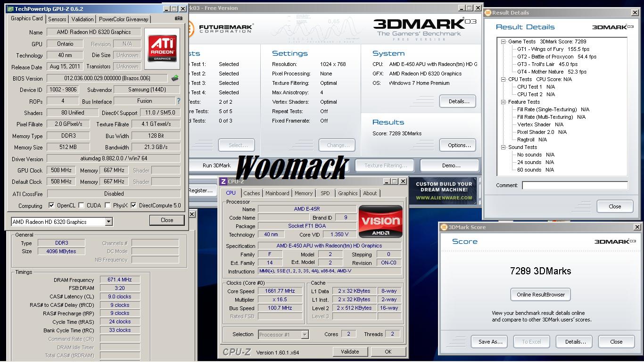The width and height of the screenshot is (644, 362).
Task: Click the Texture Filtering... button
Action: [x=386, y=165]
